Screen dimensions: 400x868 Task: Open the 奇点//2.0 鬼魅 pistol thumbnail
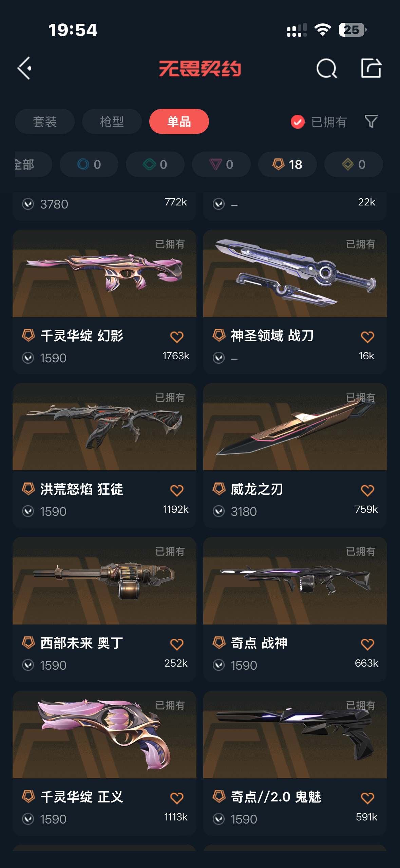click(295, 734)
